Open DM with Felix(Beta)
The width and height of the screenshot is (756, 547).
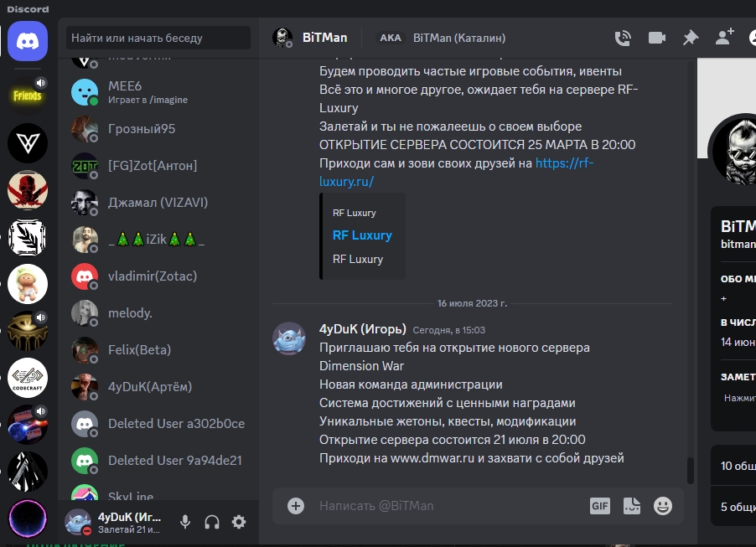click(158, 350)
